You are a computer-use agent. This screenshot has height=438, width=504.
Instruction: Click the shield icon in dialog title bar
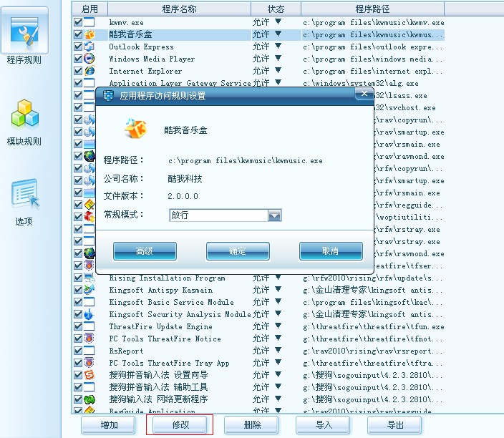click(x=108, y=95)
